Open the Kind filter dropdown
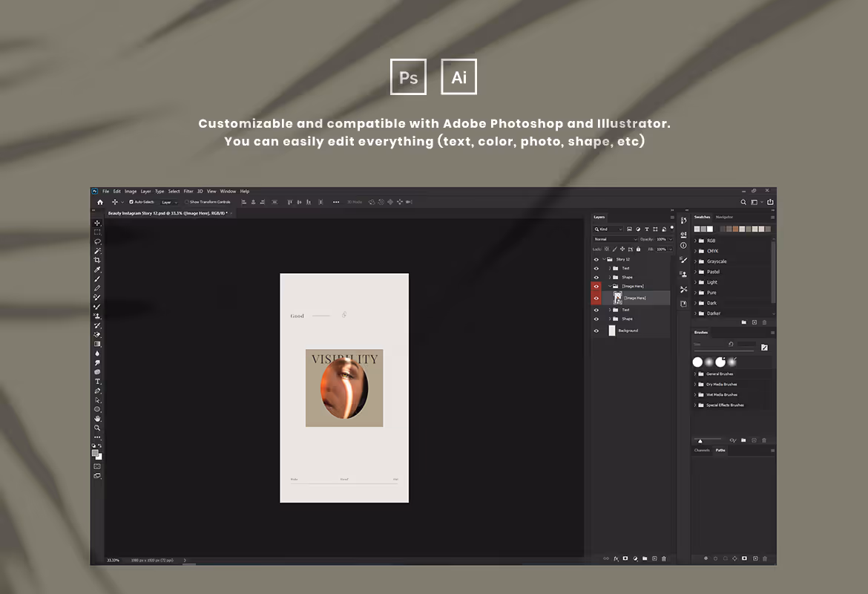Viewport: 868px width, 594px height. coord(608,229)
